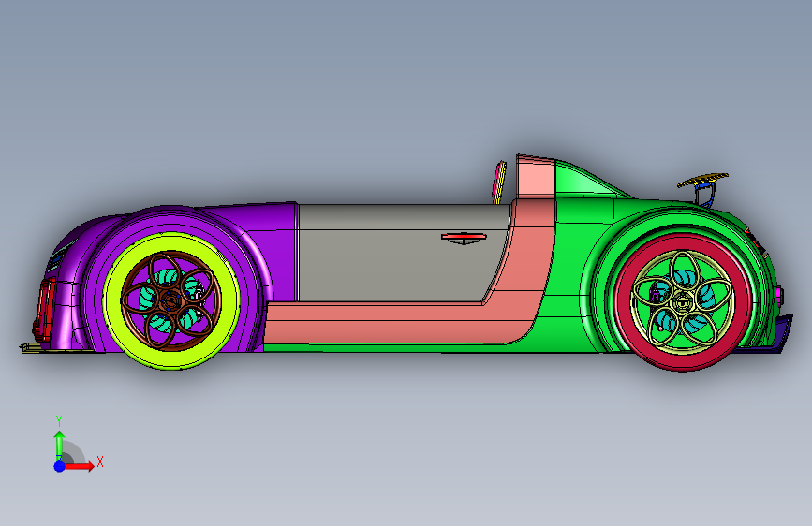Select the pale yellow rear wheel rim
The width and height of the screenshot is (812, 526).
tap(682, 302)
